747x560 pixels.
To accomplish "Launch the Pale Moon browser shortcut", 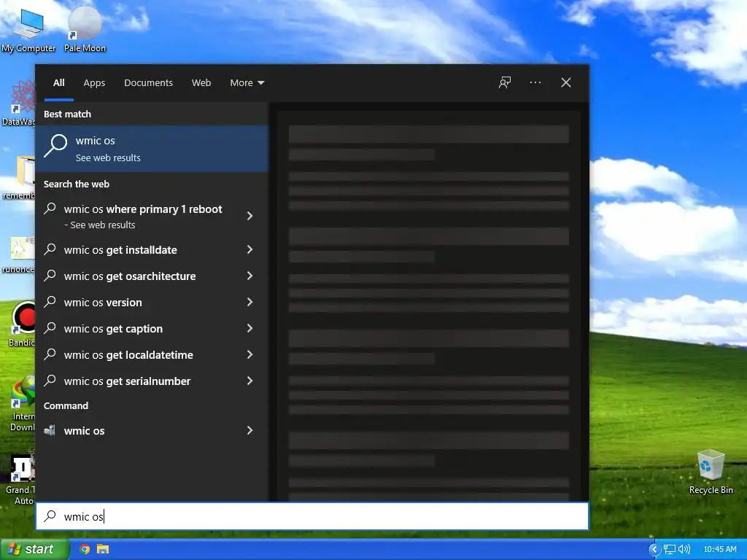I will 85,29.
